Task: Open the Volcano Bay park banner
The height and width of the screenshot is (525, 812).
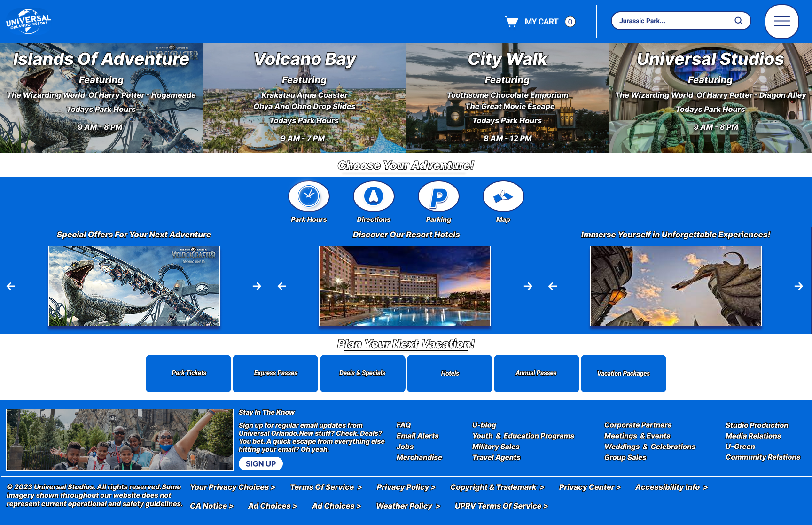Action: tap(304, 98)
